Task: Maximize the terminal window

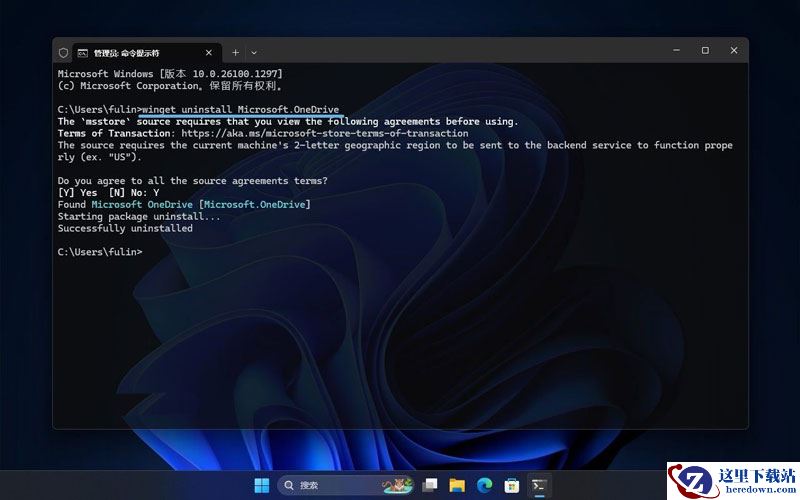Action: (x=705, y=50)
